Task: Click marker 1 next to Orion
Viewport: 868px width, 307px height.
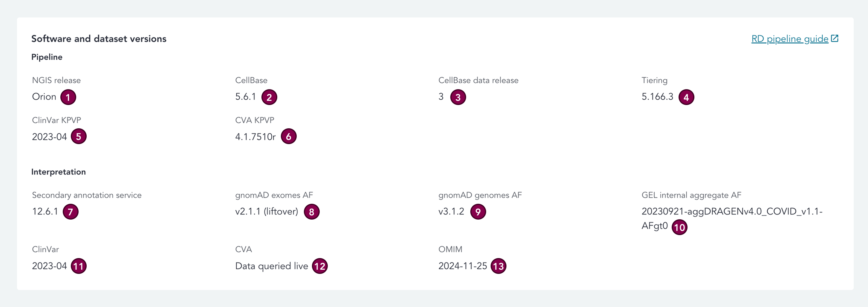Action: [68, 97]
